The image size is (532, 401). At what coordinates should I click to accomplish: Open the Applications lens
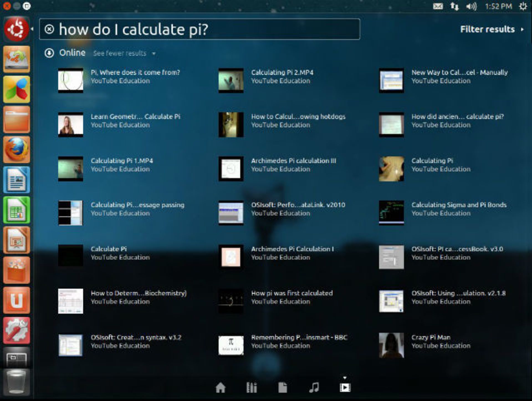pyautogui.click(x=252, y=387)
